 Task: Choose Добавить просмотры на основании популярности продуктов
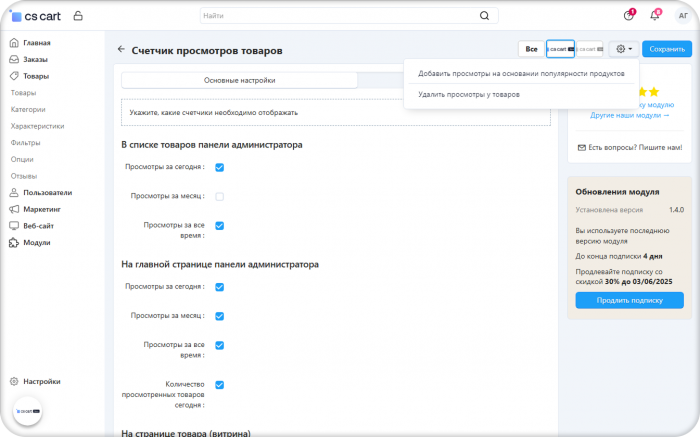tap(521, 74)
